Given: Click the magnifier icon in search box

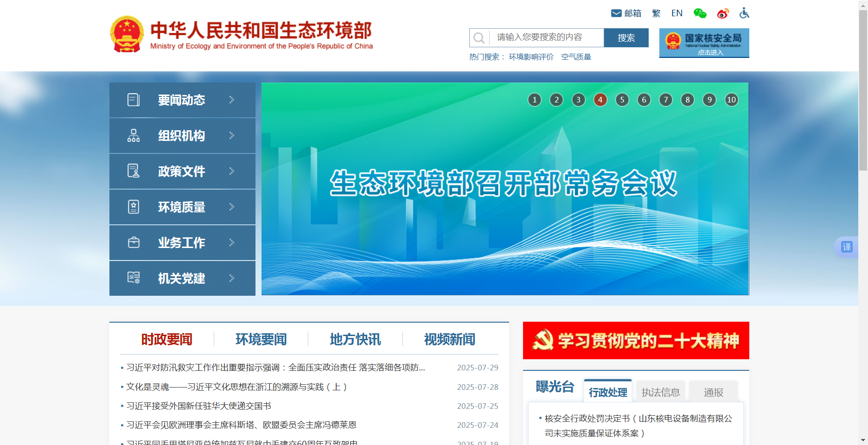Looking at the screenshot, I should (x=479, y=38).
